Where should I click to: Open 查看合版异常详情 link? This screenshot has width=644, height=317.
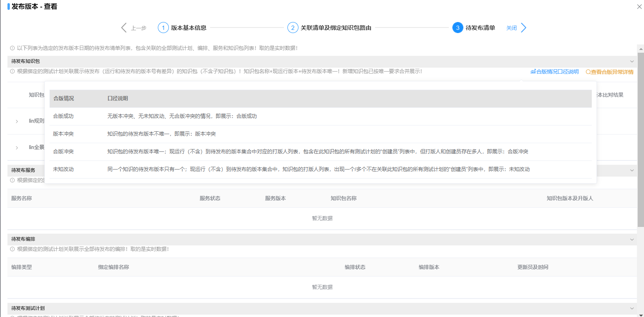click(609, 72)
